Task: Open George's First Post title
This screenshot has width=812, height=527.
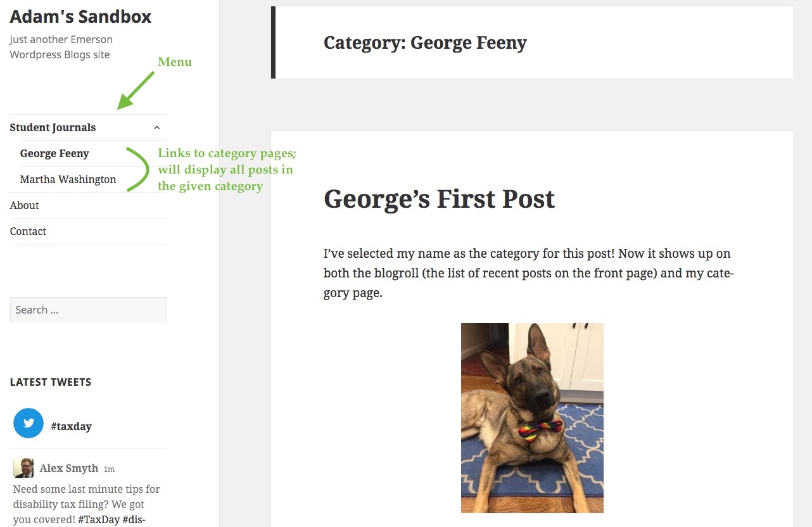Action: (x=439, y=199)
